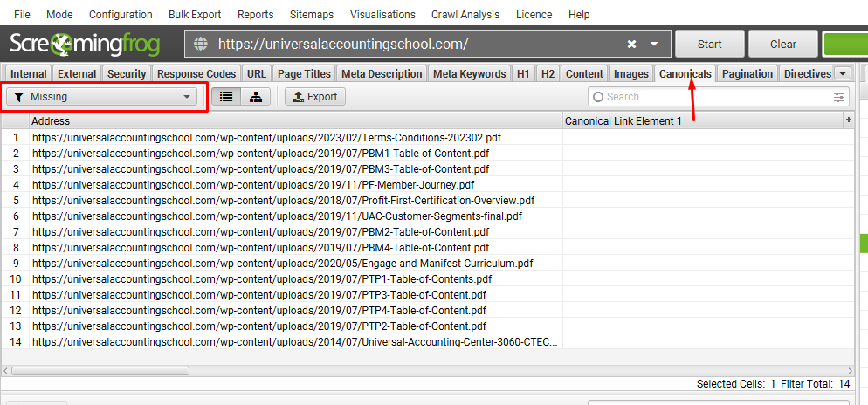The image size is (868, 405).
Task: Open the Visualisations menu
Action: coord(382,15)
